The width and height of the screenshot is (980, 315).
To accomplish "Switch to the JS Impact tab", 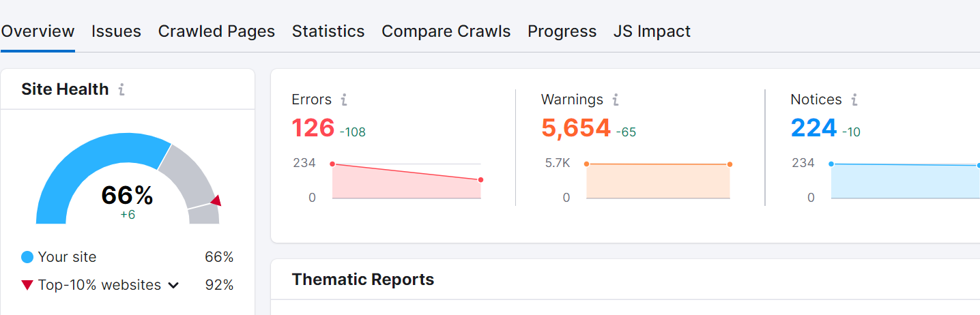I will pos(652,31).
